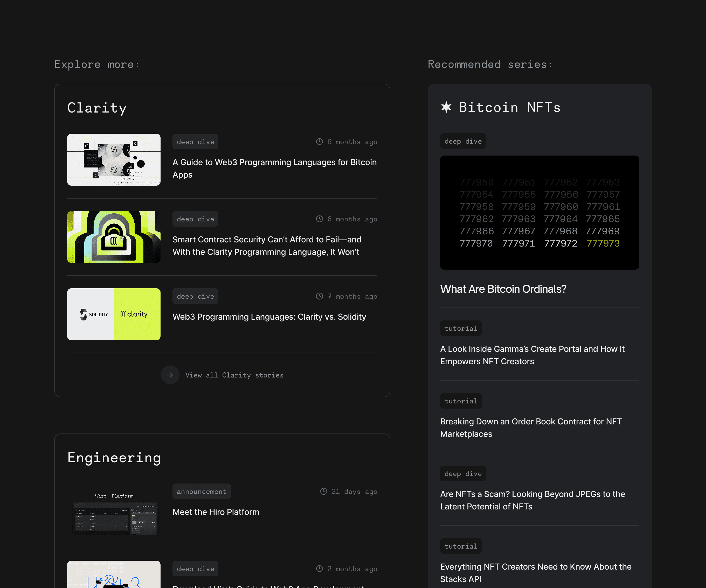Open Breaking Down an Order Book Contract article

(x=531, y=428)
